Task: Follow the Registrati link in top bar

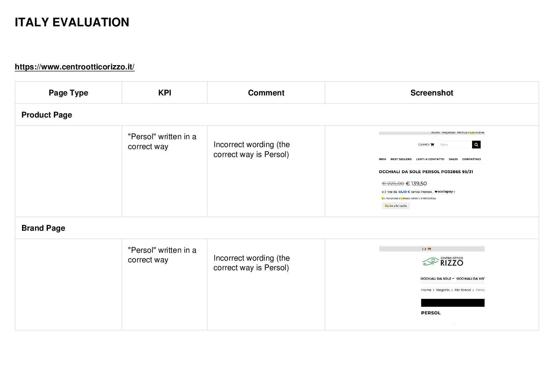Action: [x=449, y=132]
